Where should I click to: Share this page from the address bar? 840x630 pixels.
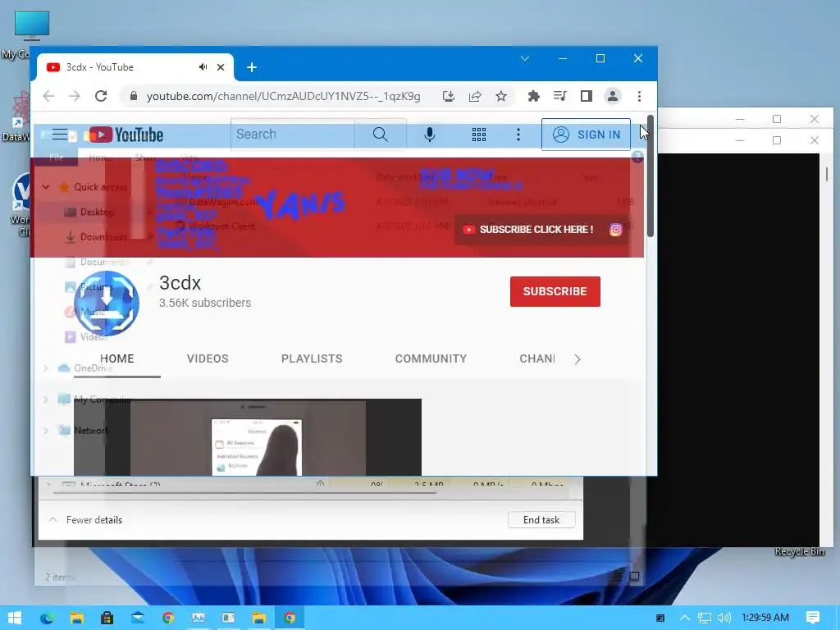pyautogui.click(x=475, y=96)
